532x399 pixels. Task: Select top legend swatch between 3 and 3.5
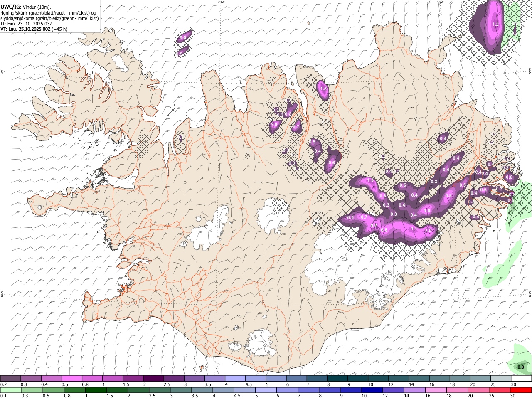point(194,378)
